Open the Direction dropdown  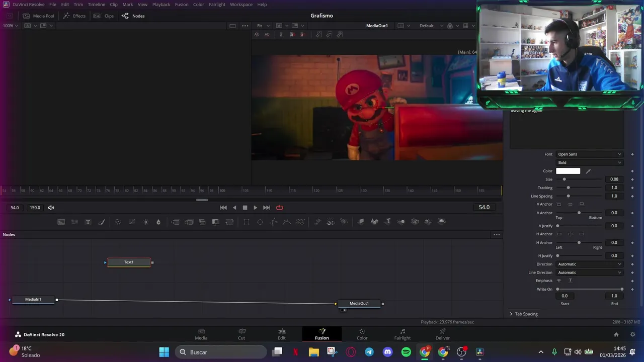click(x=589, y=264)
